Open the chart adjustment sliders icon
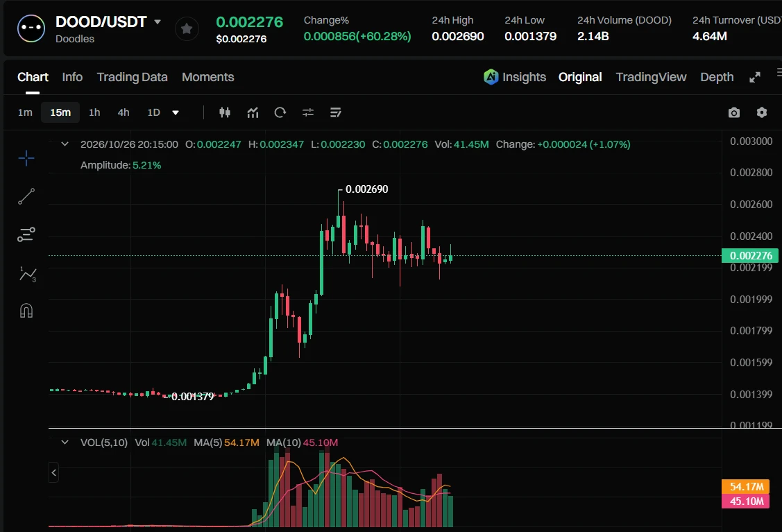Screen dimensions: 782x532 pyautogui.click(x=307, y=112)
